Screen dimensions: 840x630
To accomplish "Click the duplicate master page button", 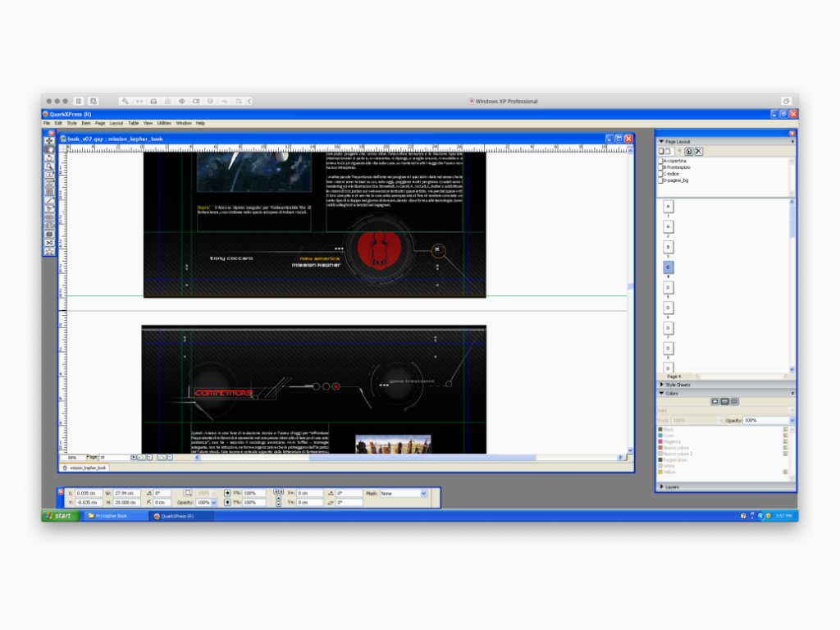I will tap(689, 152).
